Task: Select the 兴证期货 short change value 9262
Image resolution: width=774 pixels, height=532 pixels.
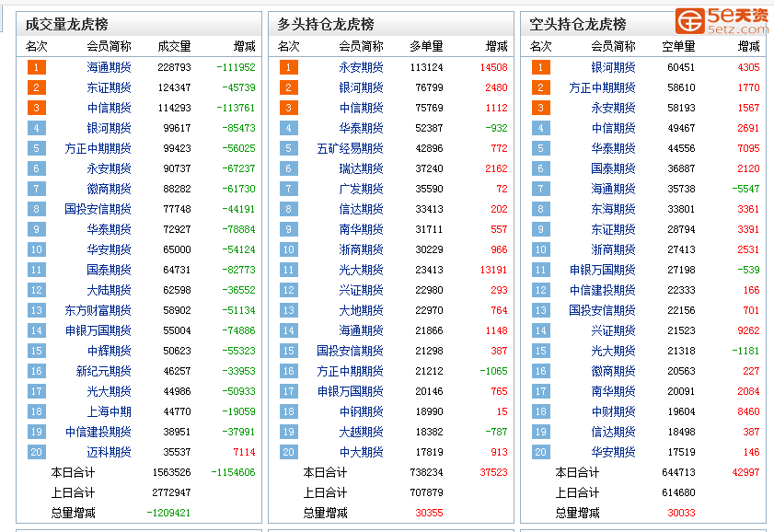Action: pyautogui.click(x=748, y=330)
